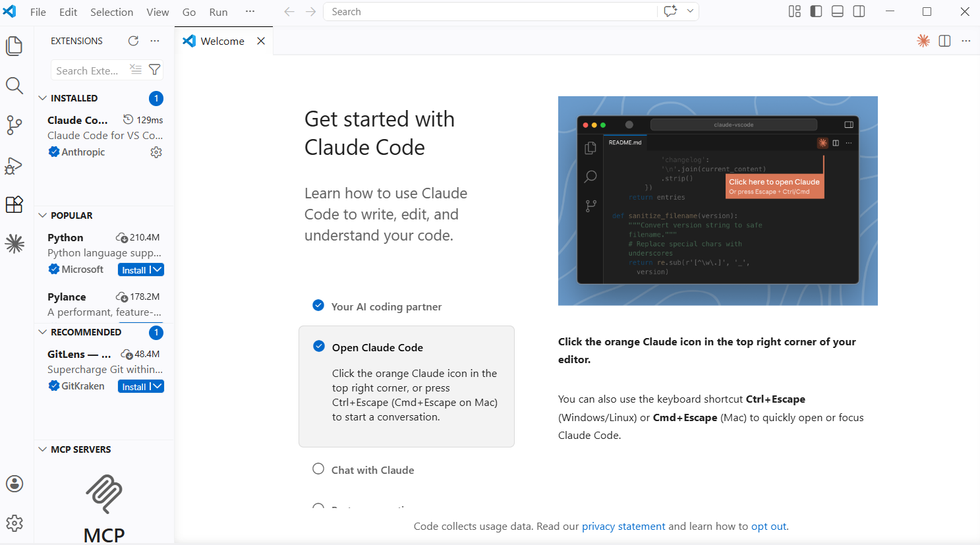Refresh the extensions list

133,40
